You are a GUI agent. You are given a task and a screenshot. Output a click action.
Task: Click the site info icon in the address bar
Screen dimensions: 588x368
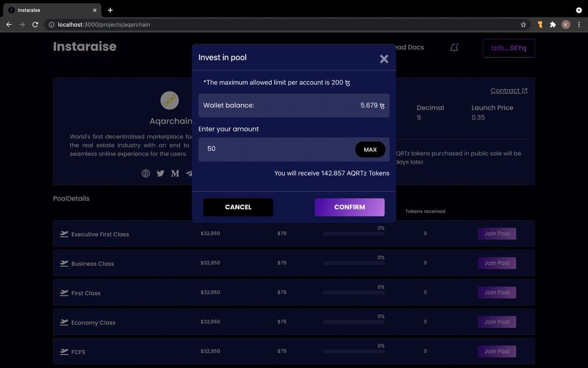(x=51, y=24)
